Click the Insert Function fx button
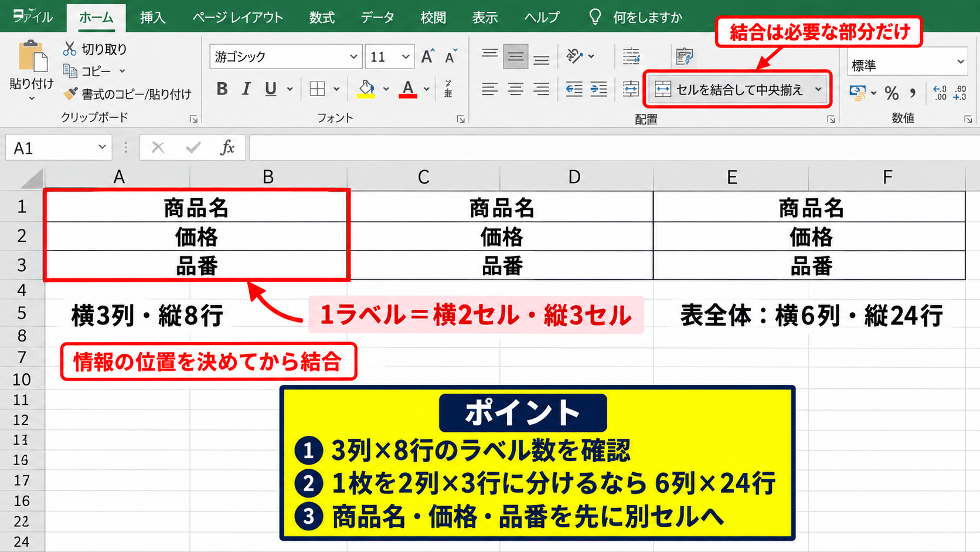980x552 pixels. point(227,148)
